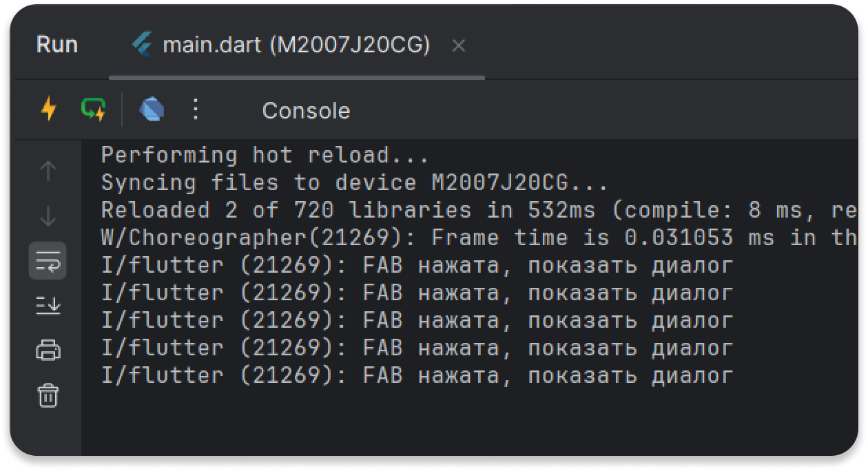Screen dimensions: 868x471
Task: Close the main.dart run tab
Action: tap(458, 46)
